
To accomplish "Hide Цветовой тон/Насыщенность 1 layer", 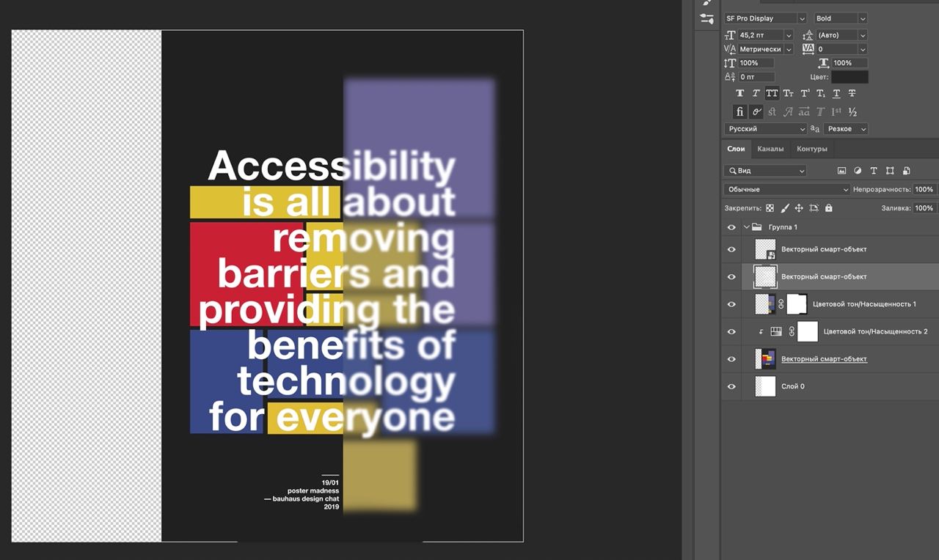I will click(731, 304).
